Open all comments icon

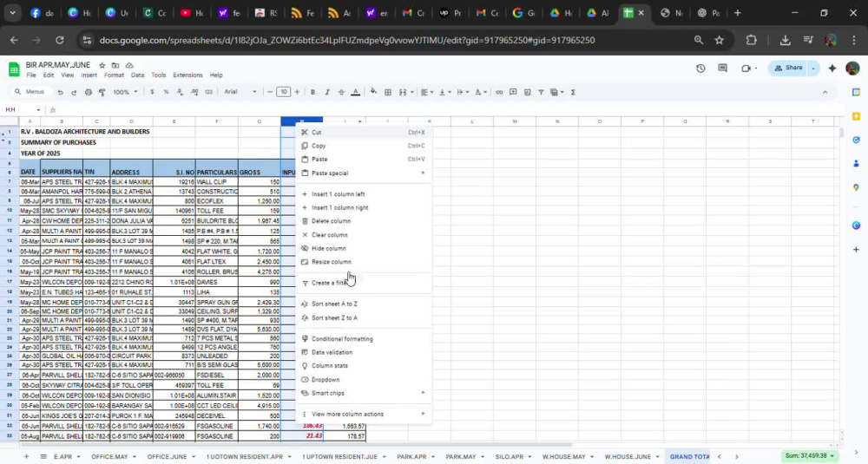coord(722,68)
